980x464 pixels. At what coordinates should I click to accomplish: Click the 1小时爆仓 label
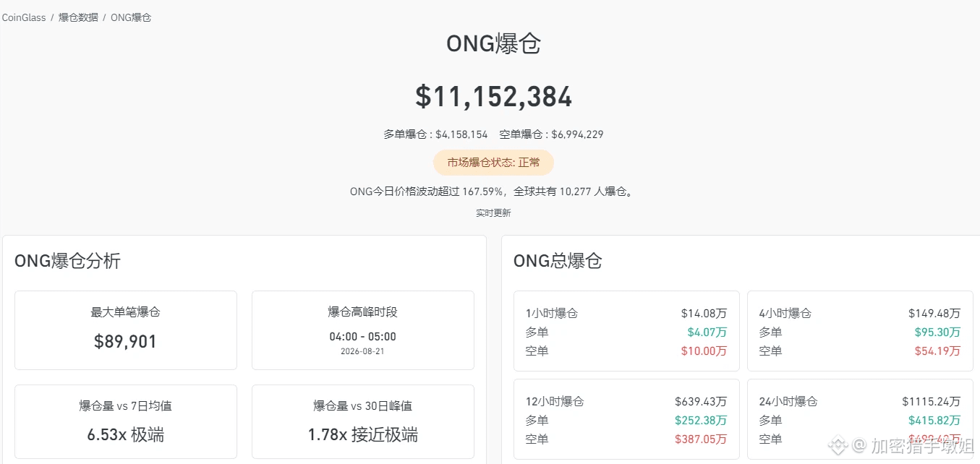click(x=552, y=314)
